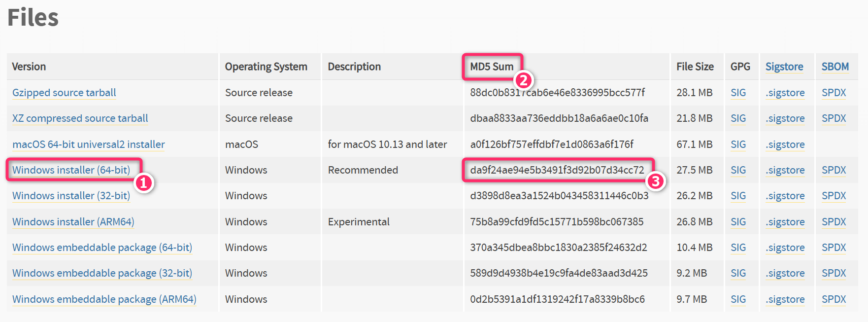Open the Sigstore column header link
The image size is (868, 322).
click(x=784, y=67)
